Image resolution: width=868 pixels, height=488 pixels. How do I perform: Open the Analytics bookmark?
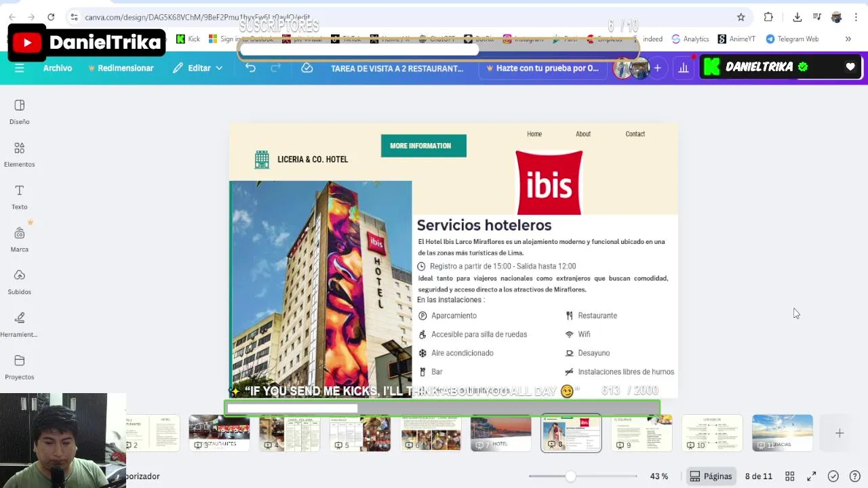click(x=690, y=39)
